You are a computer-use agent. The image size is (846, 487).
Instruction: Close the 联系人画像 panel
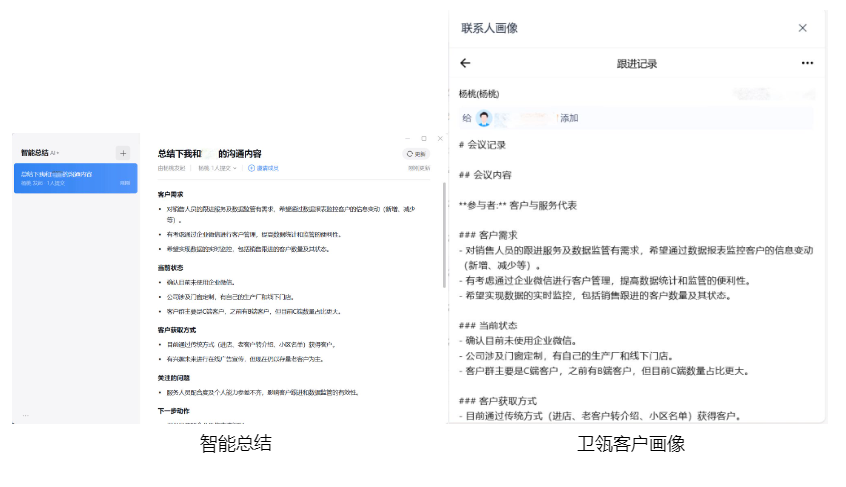pyautogui.click(x=802, y=28)
